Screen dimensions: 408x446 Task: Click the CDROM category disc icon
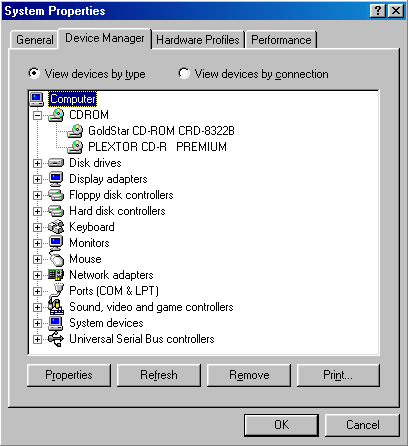coord(56,115)
